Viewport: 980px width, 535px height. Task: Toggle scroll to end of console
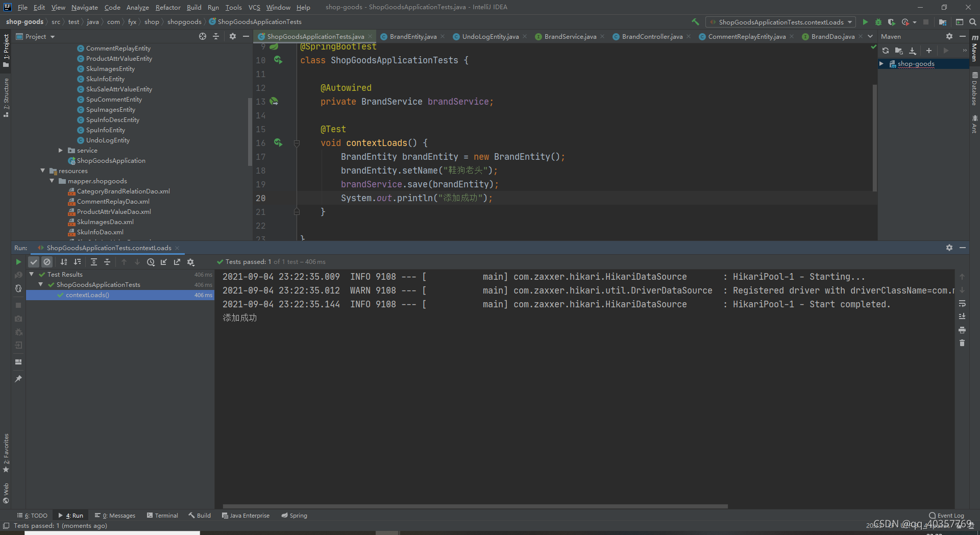pos(962,317)
